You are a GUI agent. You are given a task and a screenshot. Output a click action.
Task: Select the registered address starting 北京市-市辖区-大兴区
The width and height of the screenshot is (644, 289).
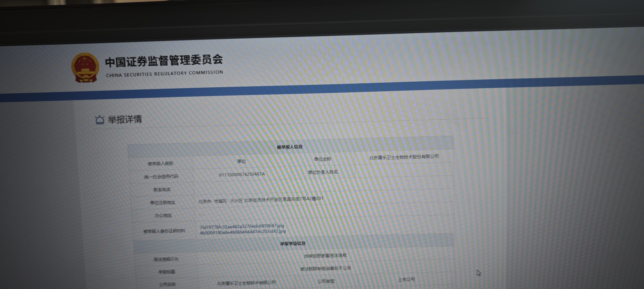[261, 200]
